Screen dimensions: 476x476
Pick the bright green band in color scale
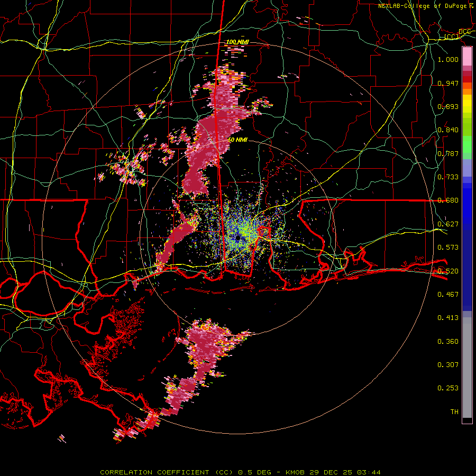[467, 144]
